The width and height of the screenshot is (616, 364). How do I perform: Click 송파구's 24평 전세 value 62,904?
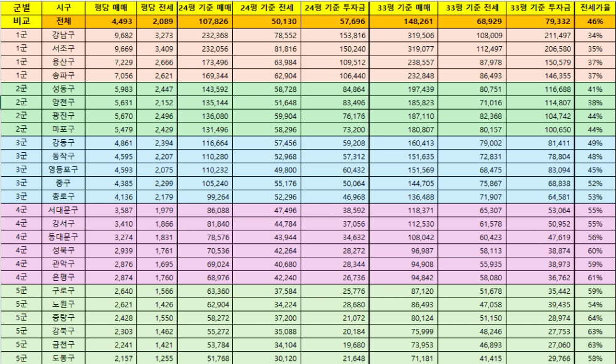click(x=267, y=75)
